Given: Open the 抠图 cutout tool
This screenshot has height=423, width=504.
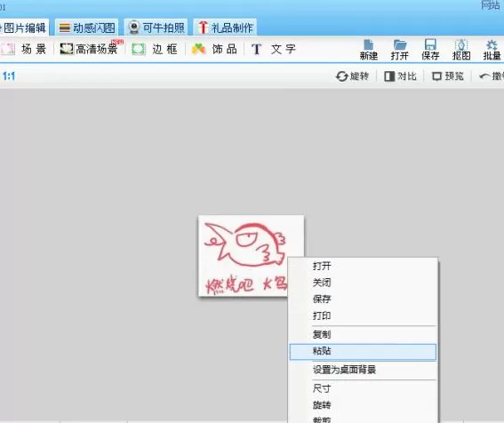Looking at the screenshot, I should coord(461,50).
